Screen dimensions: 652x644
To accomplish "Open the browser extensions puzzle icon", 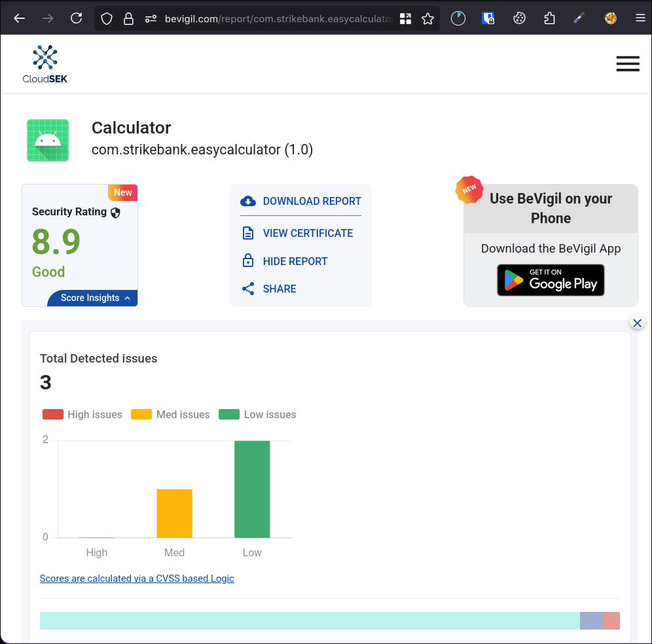I will 549,18.
